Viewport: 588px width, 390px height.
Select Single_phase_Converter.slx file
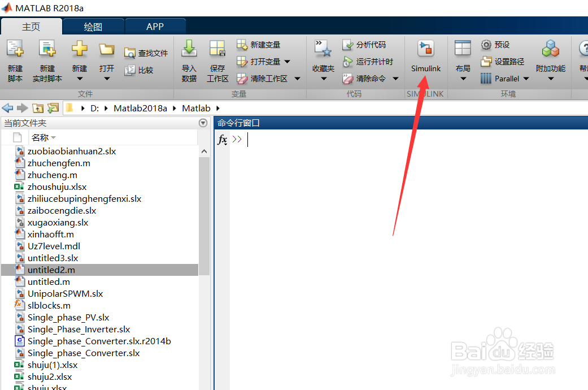tap(84, 353)
